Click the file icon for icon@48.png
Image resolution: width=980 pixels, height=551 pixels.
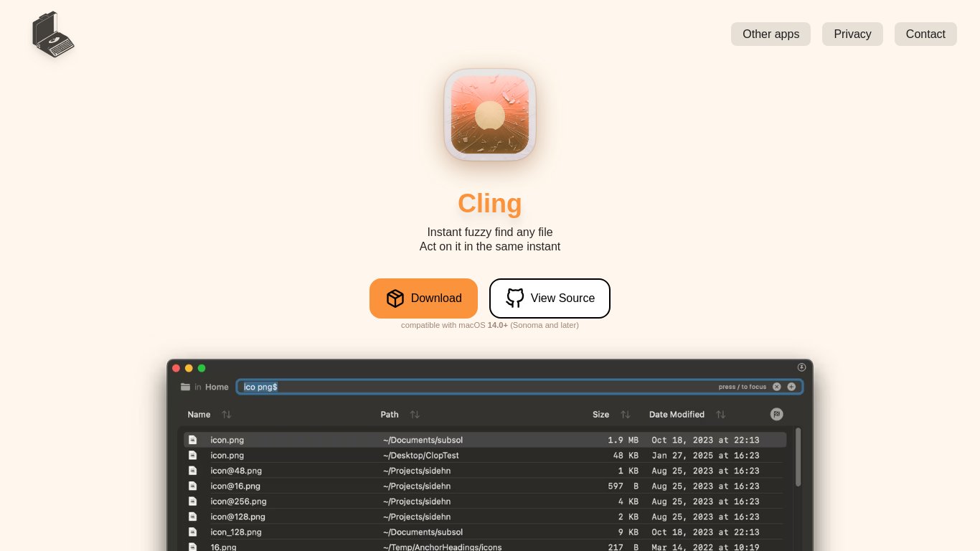pos(192,471)
